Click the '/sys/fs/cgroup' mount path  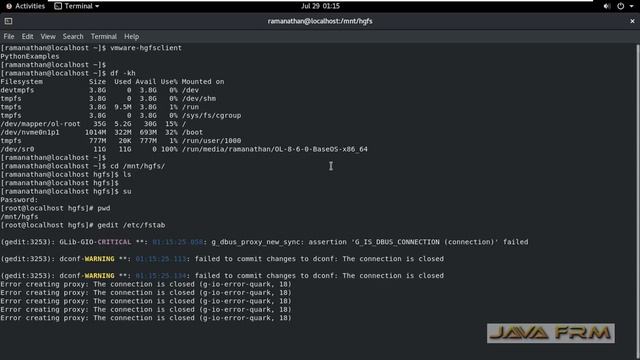pyautogui.click(x=211, y=116)
